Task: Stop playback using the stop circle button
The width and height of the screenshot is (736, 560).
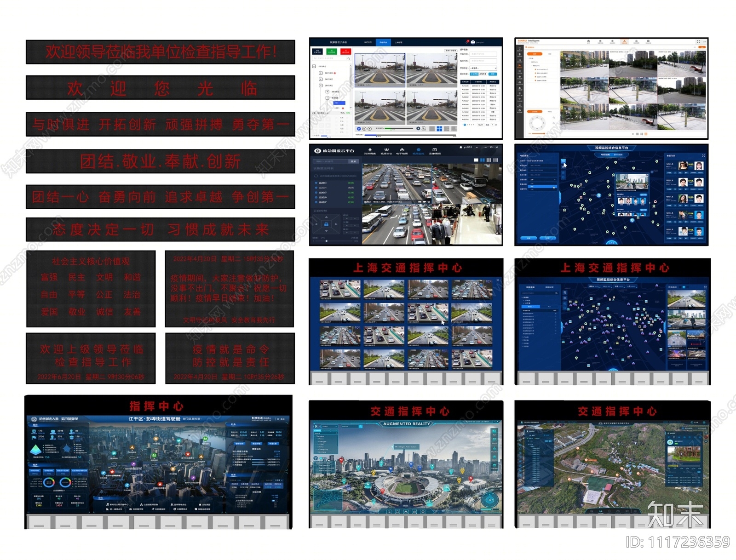Action: [369, 129]
